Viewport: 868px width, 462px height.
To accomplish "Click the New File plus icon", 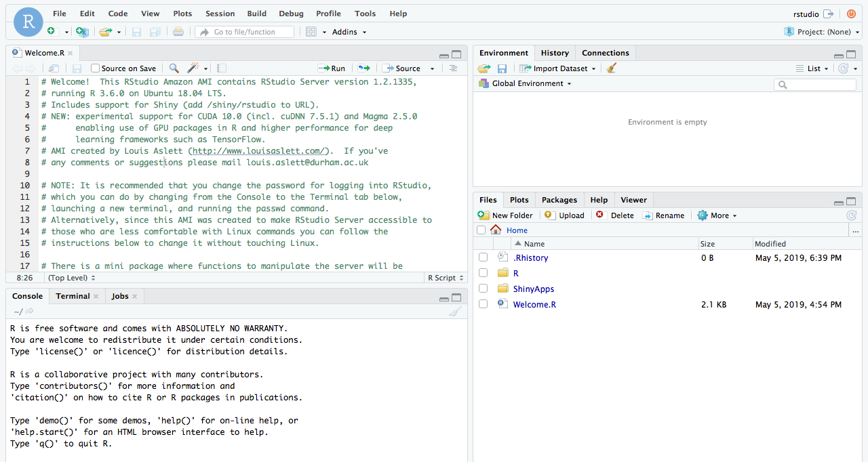I will tap(52, 32).
